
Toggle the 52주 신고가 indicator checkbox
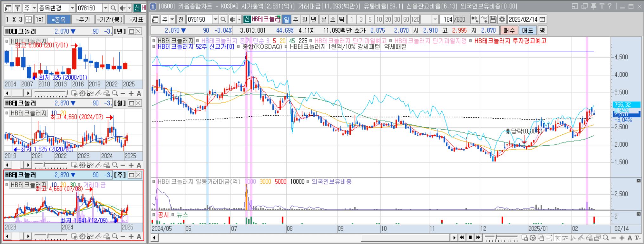(154, 47)
